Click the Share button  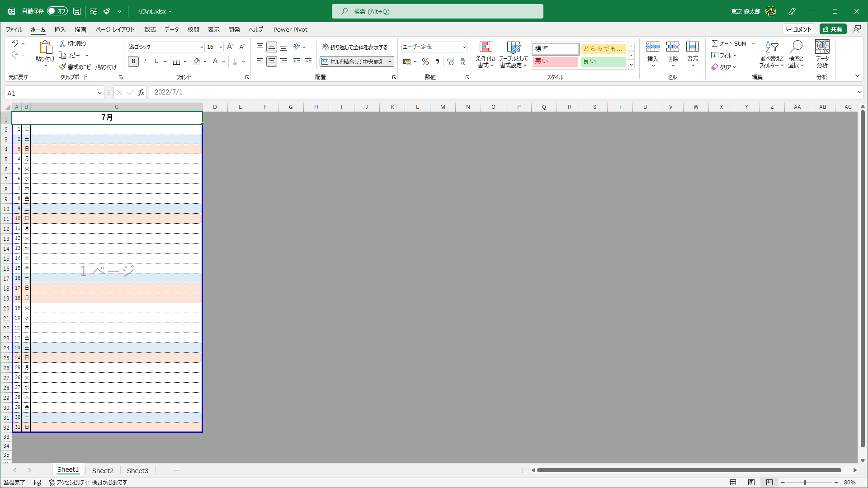tap(833, 29)
